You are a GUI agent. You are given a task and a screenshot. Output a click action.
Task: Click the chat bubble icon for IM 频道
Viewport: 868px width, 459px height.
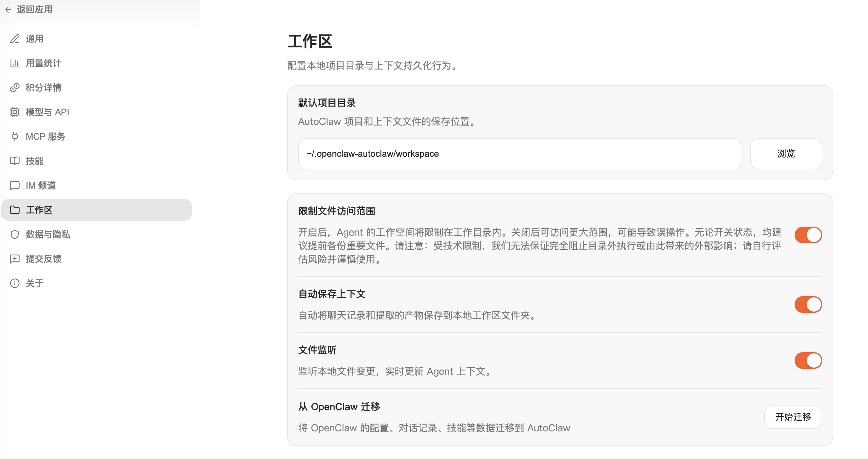(14, 185)
